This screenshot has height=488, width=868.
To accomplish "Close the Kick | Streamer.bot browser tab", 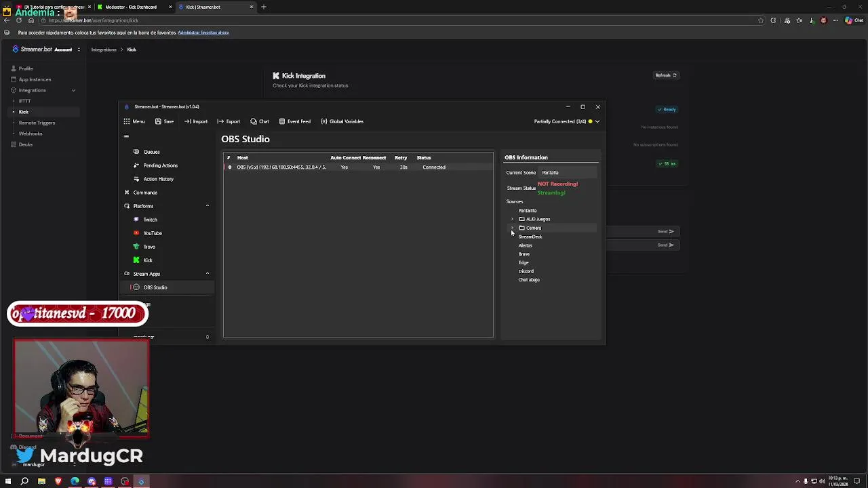I will (x=252, y=7).
